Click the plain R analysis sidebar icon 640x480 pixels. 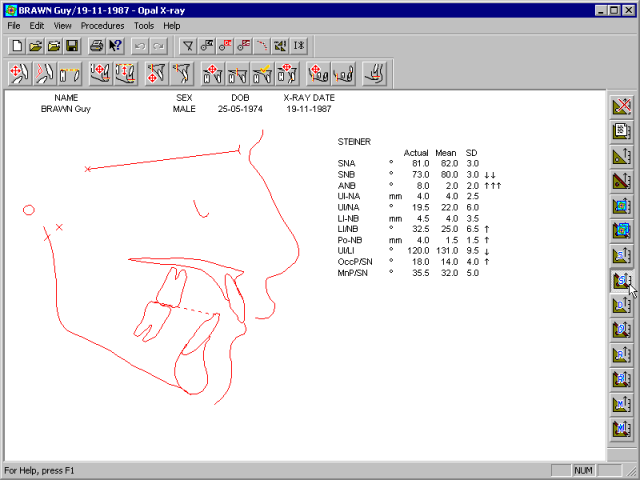[x=621, y=355]
